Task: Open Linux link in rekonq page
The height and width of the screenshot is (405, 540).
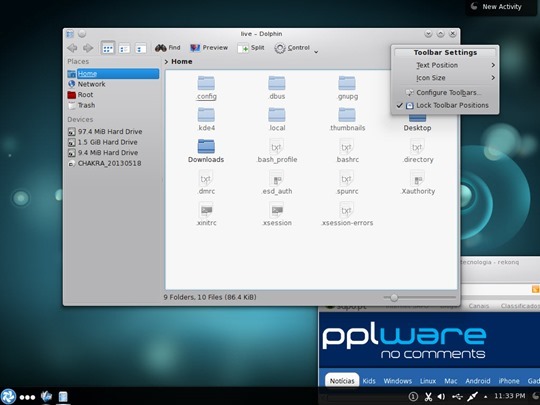Action: (x=428, y=381)
